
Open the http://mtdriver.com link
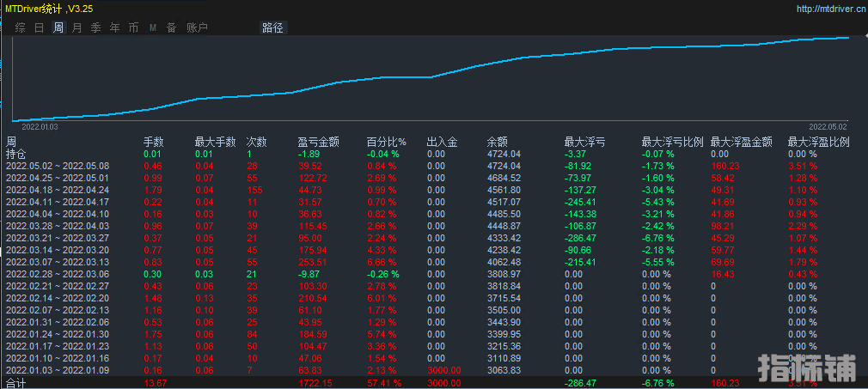[x=829, y=9]
